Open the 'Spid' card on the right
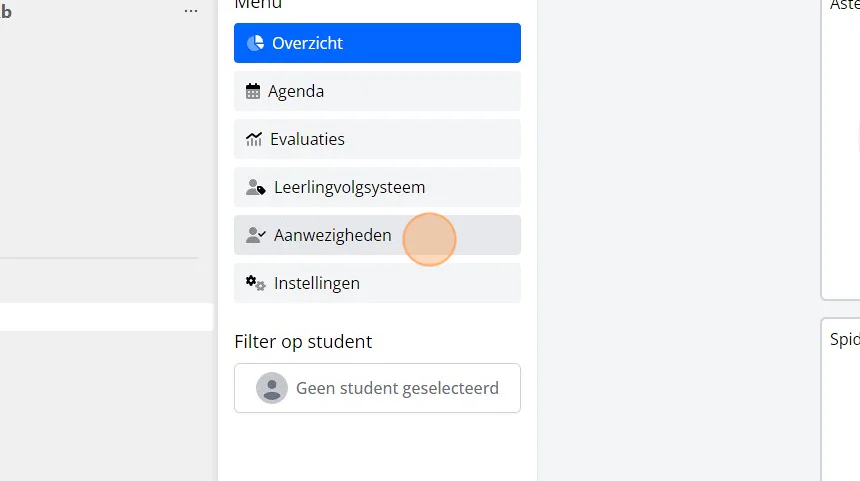 841,399
